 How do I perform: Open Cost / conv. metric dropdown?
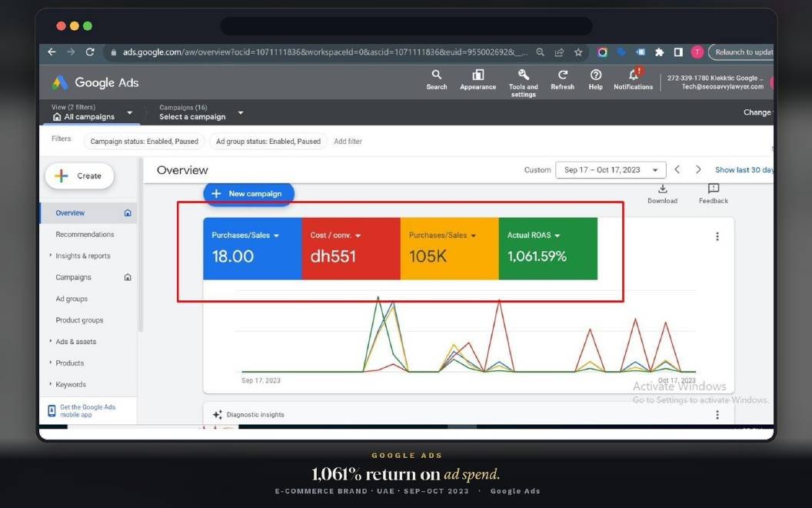tap(335, 236)
